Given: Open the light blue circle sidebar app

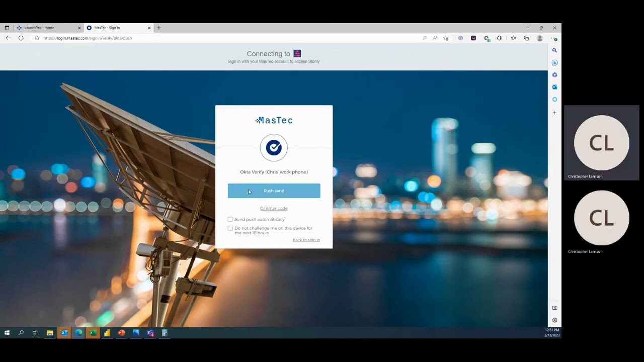Looking at the screenshot, I should tap(554, 100).
